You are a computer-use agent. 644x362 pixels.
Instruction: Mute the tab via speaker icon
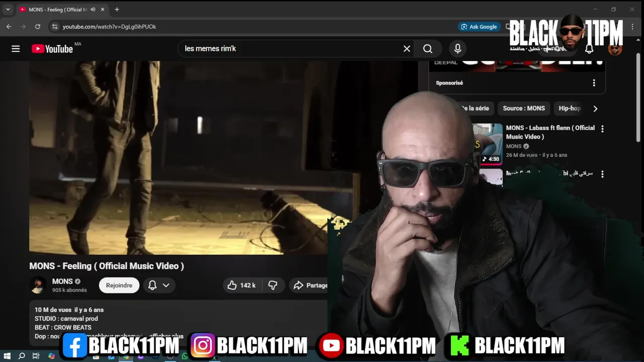point(93,10)
